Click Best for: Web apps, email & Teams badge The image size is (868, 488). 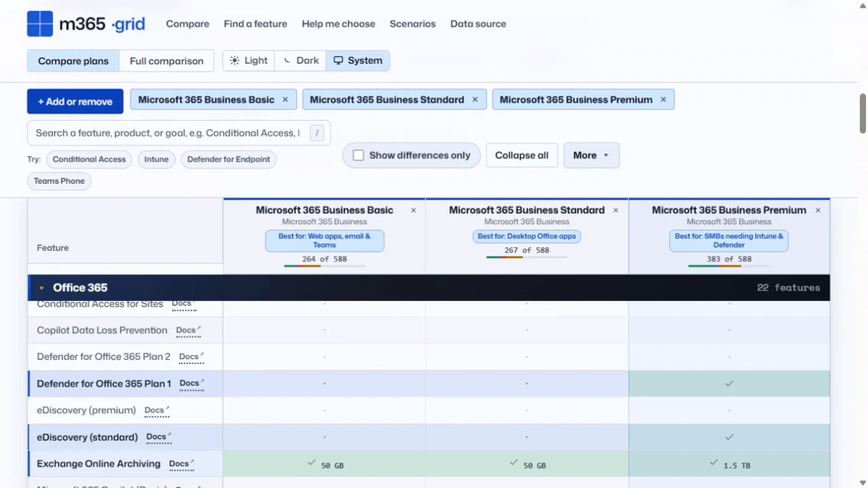(x=324, y=241)
